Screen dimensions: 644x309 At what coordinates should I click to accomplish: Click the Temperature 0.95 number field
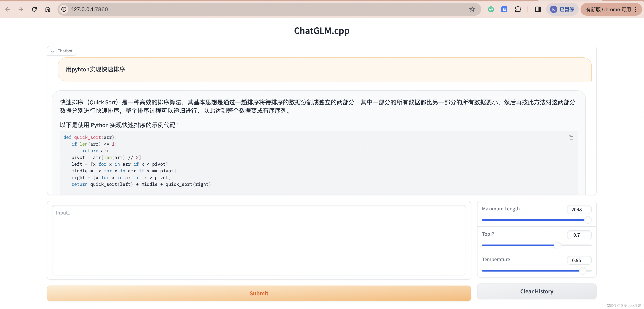click(579, 260)
